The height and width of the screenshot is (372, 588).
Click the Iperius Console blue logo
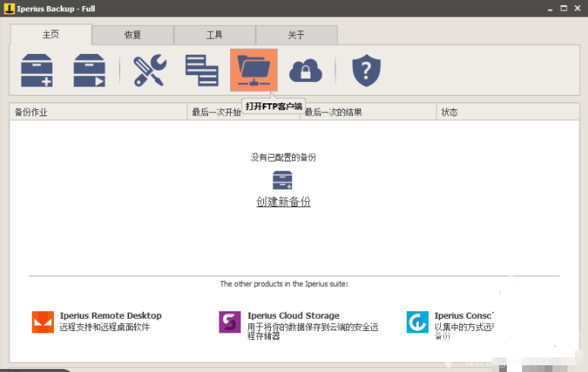[417, 322]
